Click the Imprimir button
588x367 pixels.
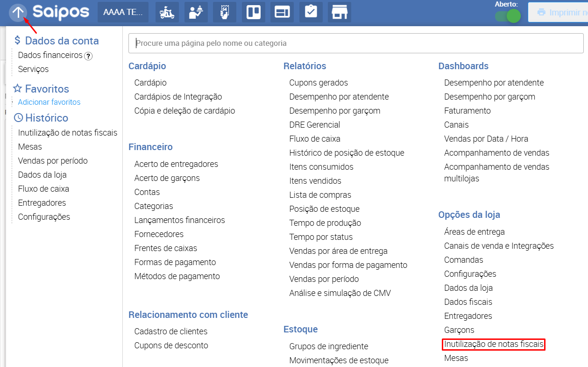558,13
